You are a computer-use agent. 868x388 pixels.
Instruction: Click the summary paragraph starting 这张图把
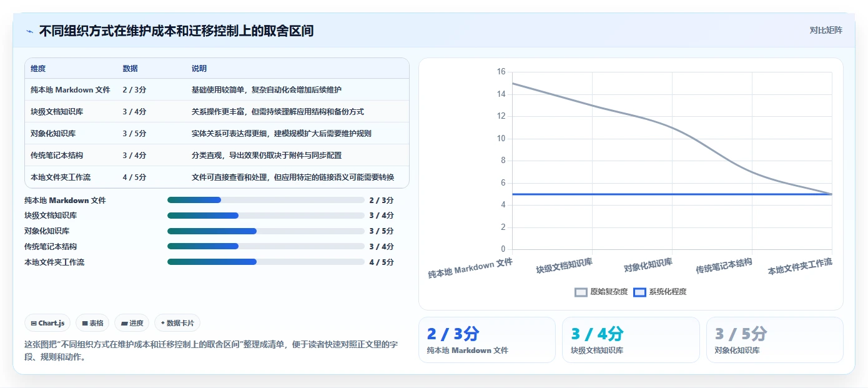point(211,351)
